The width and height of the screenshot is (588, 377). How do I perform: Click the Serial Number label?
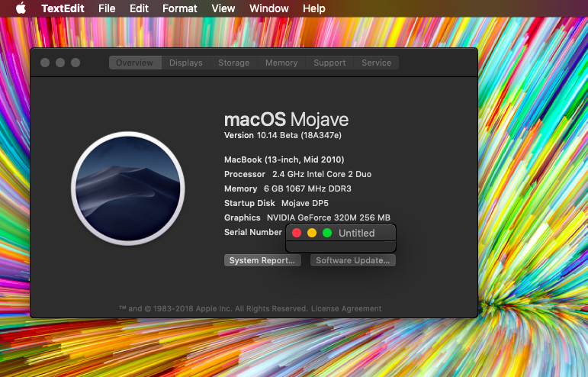(253, 232)
